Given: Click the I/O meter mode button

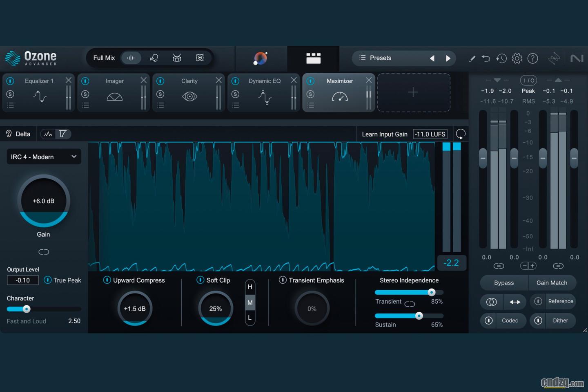Looking at the screenshot, I should [x=528, y=80].
